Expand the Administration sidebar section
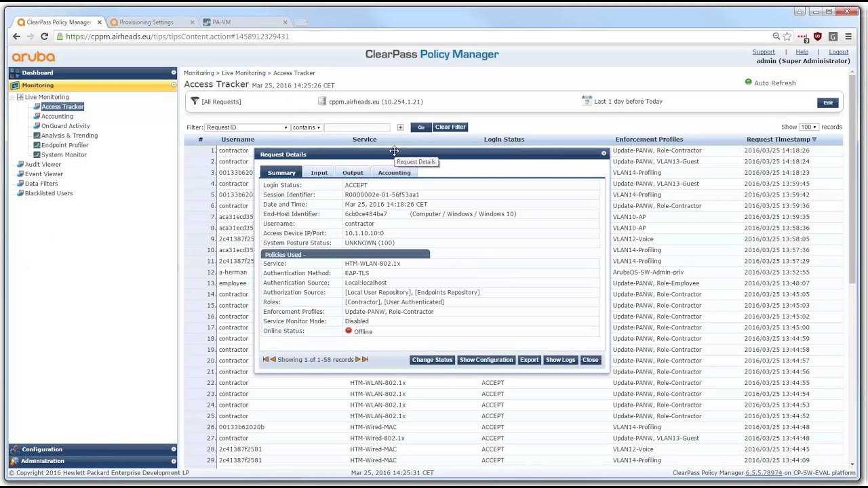Viewport: 868px width, 488px height. [174, 461]
